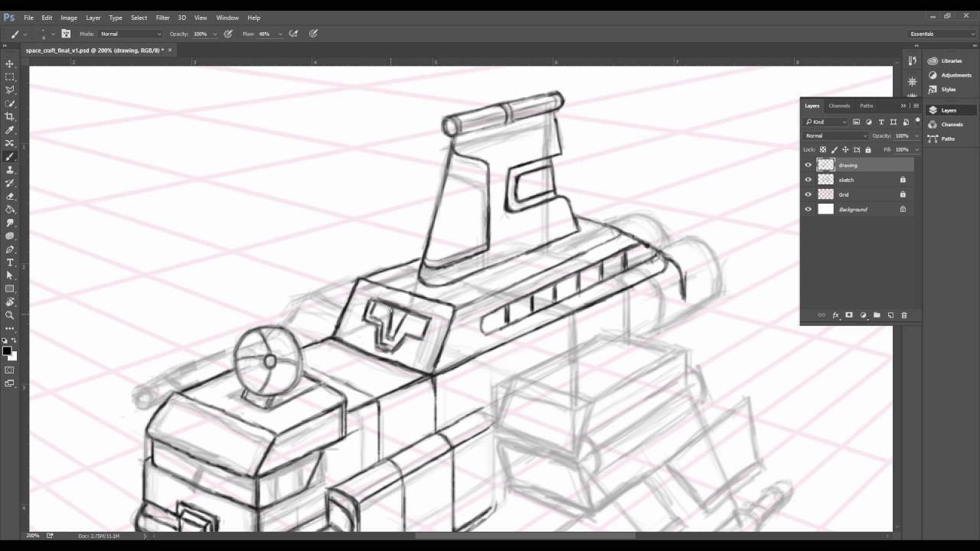Image resolution: width=980 pixels, height=551 pixels.
Task: Click the foreground color swatch
Action: [7, 351]
